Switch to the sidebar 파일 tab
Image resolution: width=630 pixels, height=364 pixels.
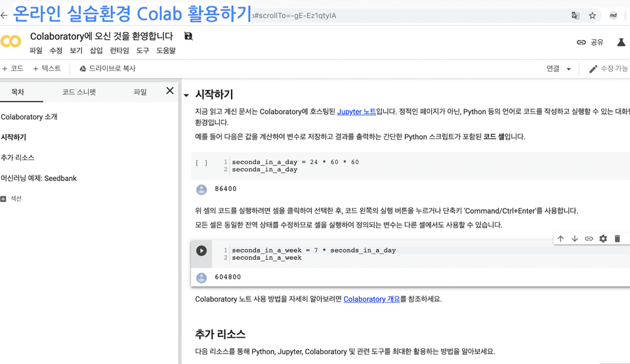140,92
